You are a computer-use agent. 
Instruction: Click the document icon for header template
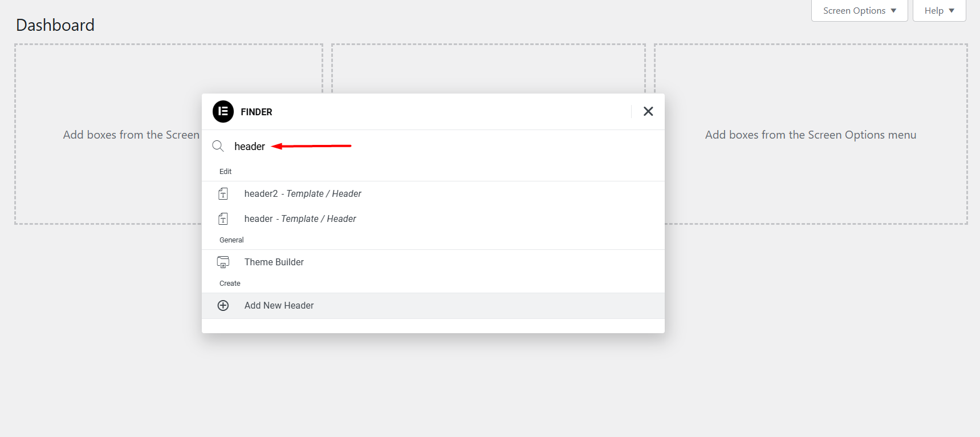click(223, 219)
